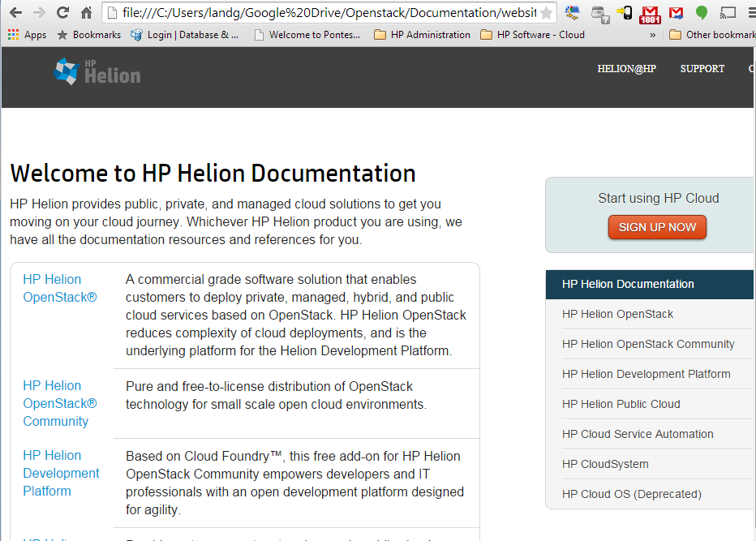The image size is (756, 541).
Task: Select HP Helion Public Cloud in sidebar
Action: tap(621, 404)
